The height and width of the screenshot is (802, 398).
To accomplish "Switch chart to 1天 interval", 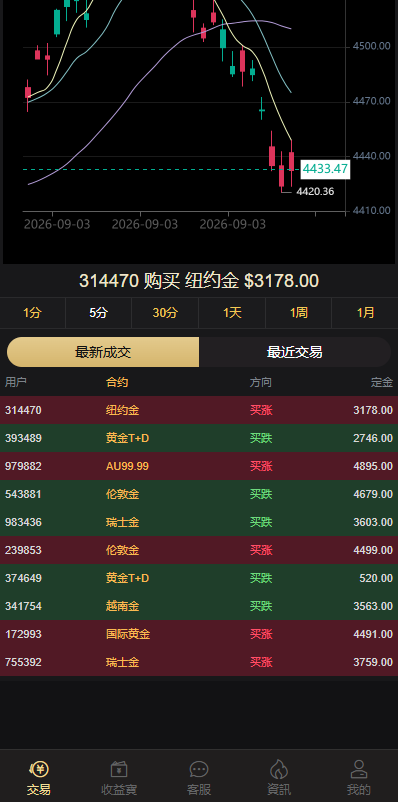I will pos(232,313).
